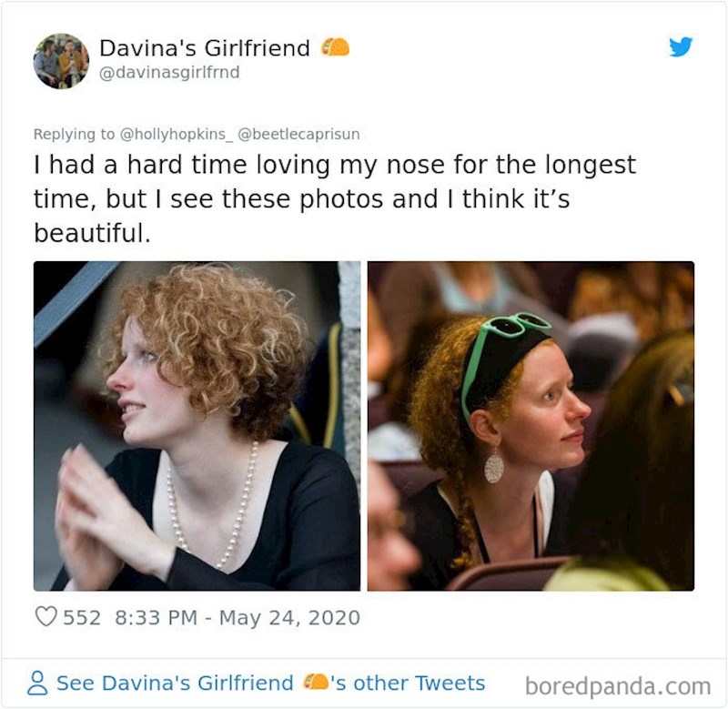The height and width of the screenshot is (709, 728).
Task: Open the Davina's Girlfriend display name
Action: pos(204,48)
